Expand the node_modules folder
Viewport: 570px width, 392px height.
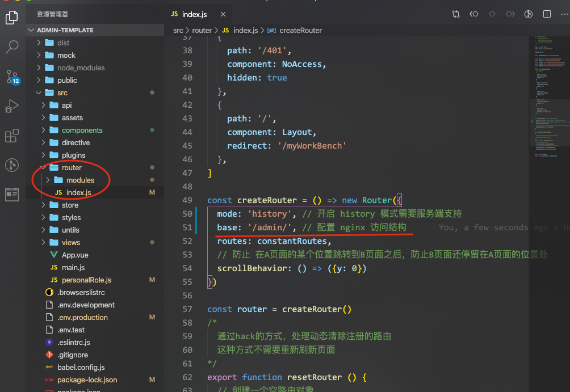[95, 68]
